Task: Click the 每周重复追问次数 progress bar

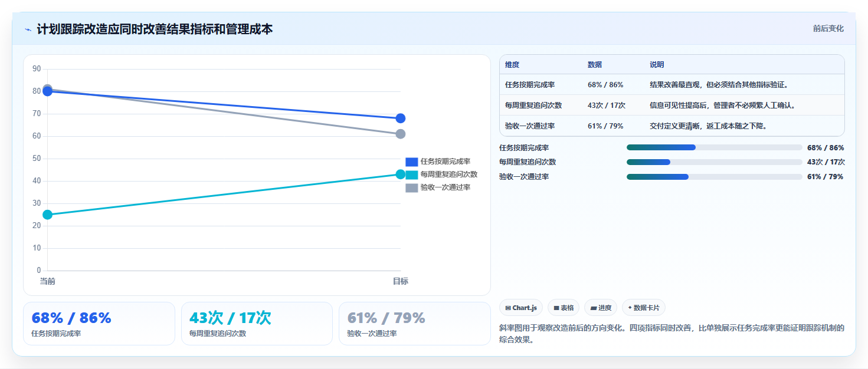Action: [x=714, y=162]
